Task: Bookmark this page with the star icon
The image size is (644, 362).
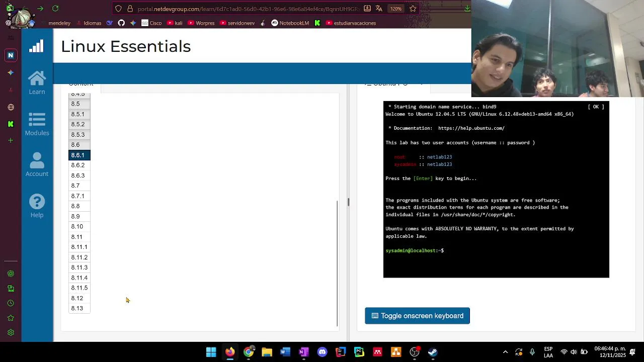Action: click(413, 9)
